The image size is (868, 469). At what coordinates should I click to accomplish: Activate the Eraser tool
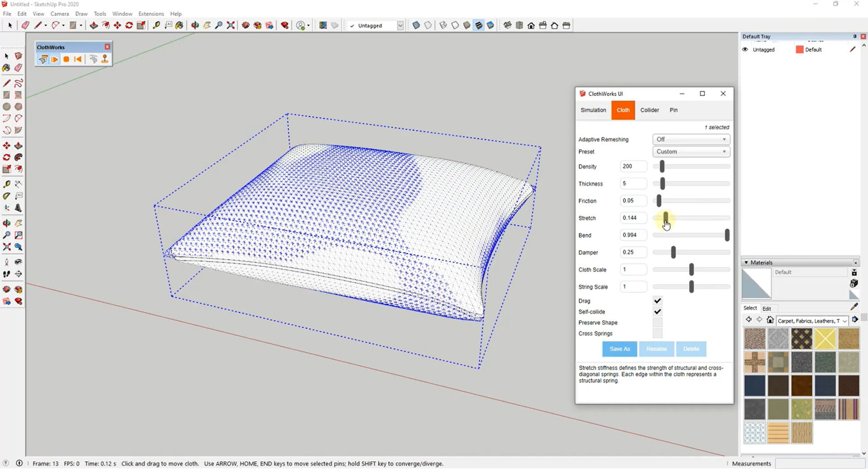19,67
